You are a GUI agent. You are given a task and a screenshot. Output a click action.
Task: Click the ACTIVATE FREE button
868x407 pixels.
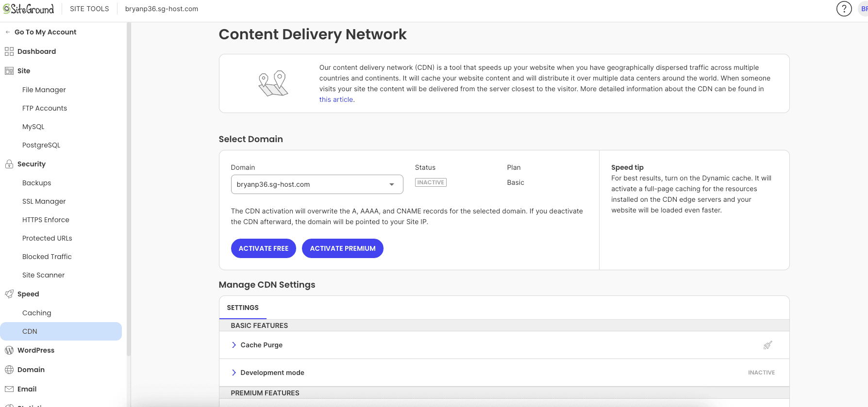(264, 248)
